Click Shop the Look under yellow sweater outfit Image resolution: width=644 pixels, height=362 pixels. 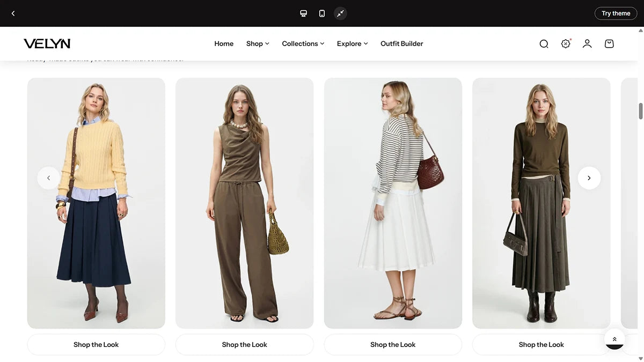[x=96, y=345]
